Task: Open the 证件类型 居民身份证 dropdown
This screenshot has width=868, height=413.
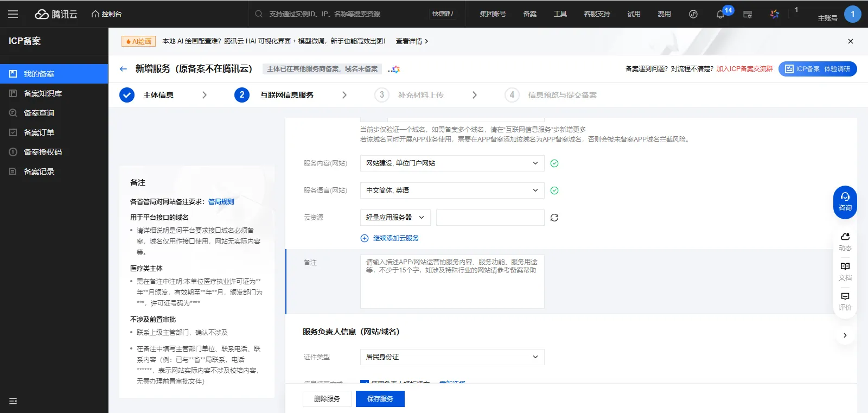Action: [x=452, y=357]
